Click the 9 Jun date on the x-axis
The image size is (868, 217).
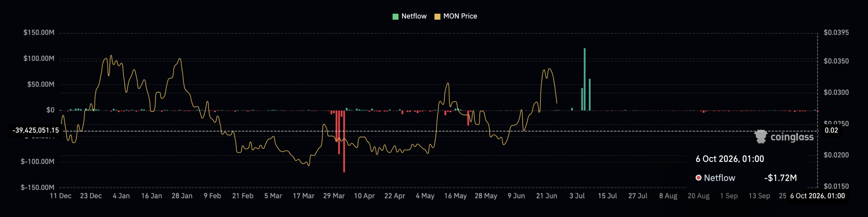click(516, 196)
